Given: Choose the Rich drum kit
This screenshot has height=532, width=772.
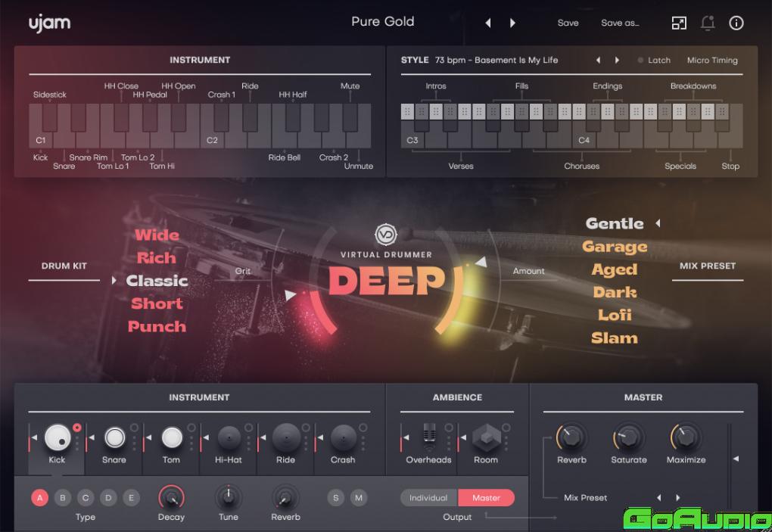Looking at the screenshot, I should point(156,257).
